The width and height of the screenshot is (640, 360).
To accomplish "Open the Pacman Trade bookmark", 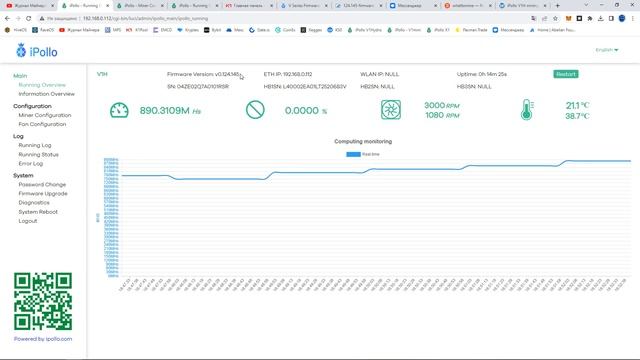I will (471, 30).
